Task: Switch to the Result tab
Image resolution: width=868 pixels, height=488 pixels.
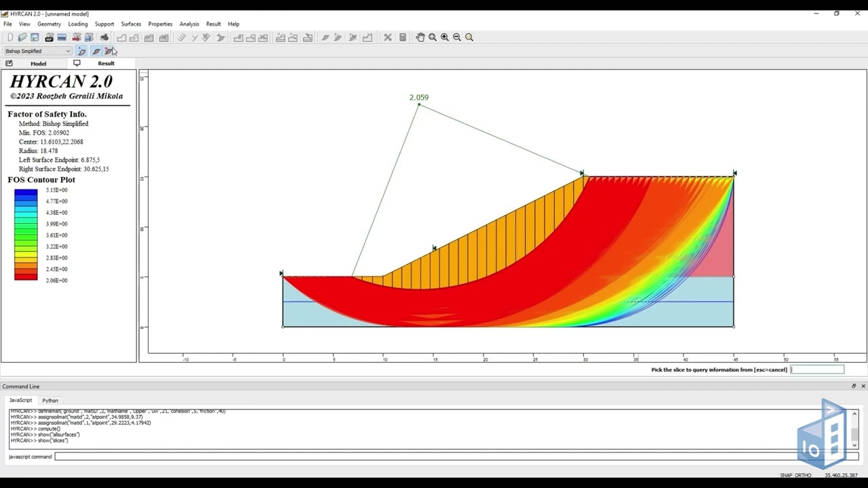Action: [106, 63]
